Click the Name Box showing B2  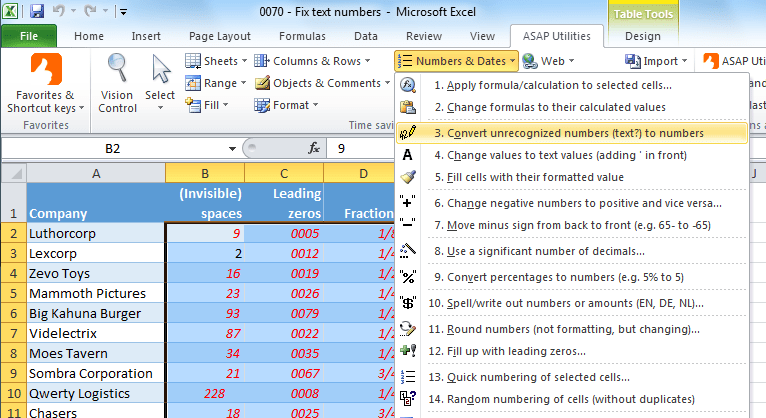(112, 148)
